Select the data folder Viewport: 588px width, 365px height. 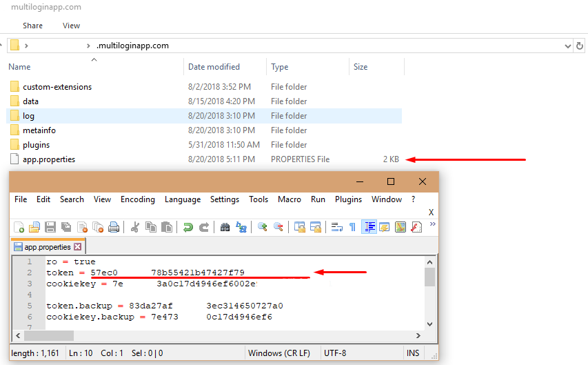tap(30, 101)
